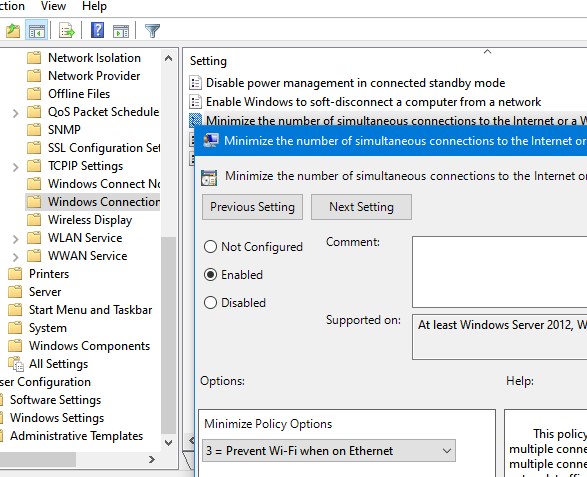Select User Configuration tree node
The height and width of the screenshot is (477, 587).
coord(45,382)
